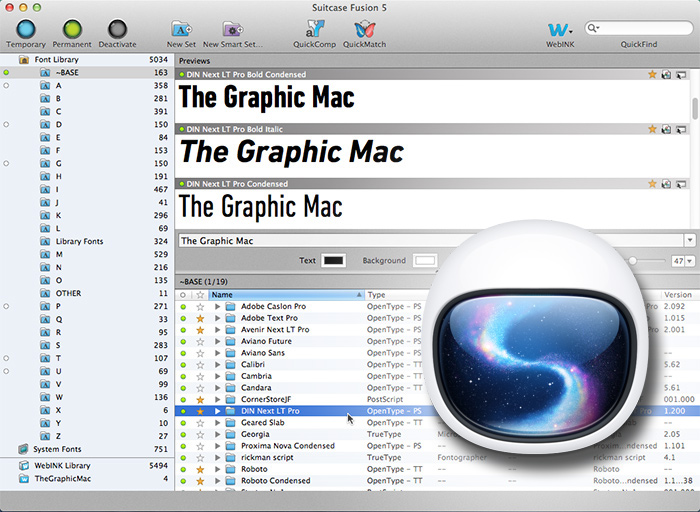Select the M set in the library
The height and width of the screenshot is (512, 700).
point(87,254)
